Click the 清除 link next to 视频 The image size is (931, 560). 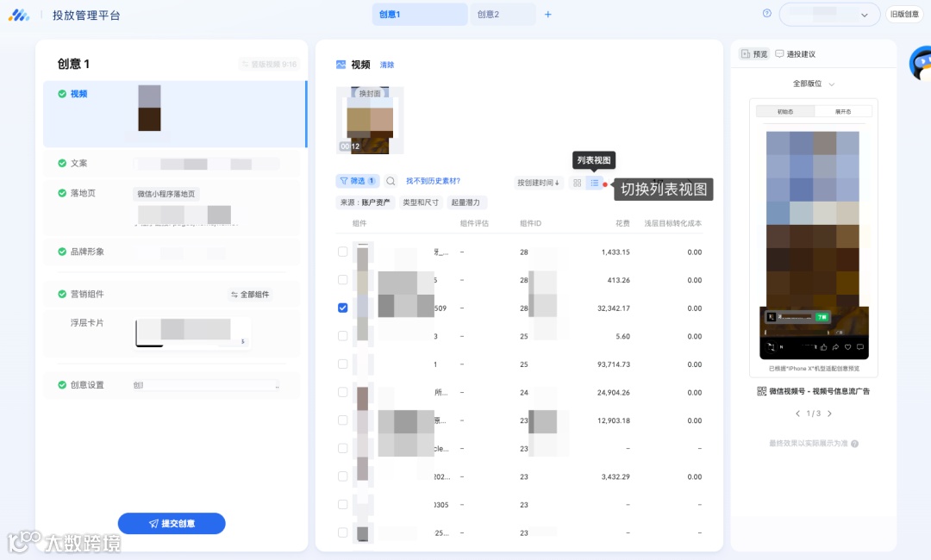(x=387, y=65)
